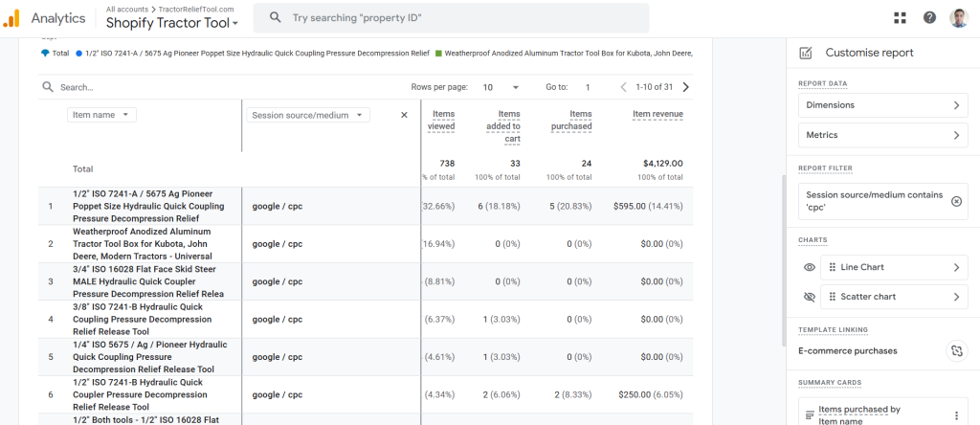The width and height of the screenshot is (980, 425).
Task: Toggle the 1/2" ISO 7241-A legend series
Action: 253,54
